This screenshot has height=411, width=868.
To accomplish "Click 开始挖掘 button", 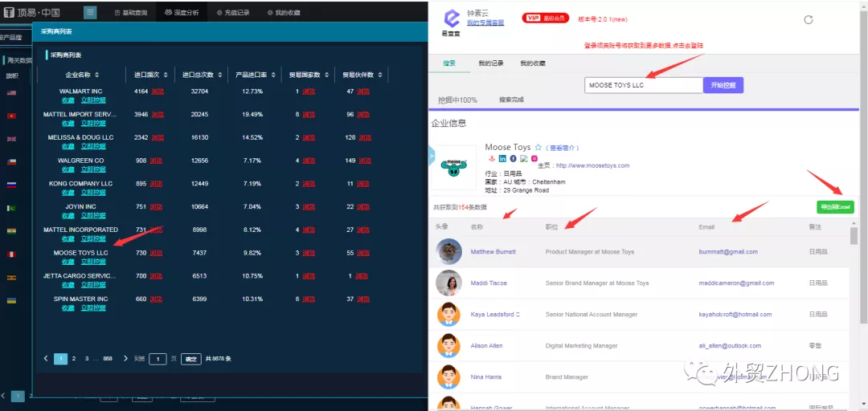I will [723, 85].
